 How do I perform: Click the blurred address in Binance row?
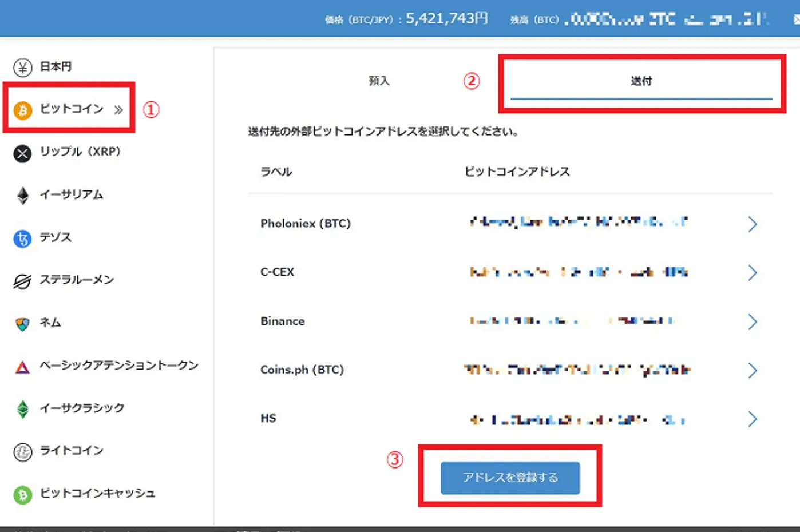tap(572, 320)
